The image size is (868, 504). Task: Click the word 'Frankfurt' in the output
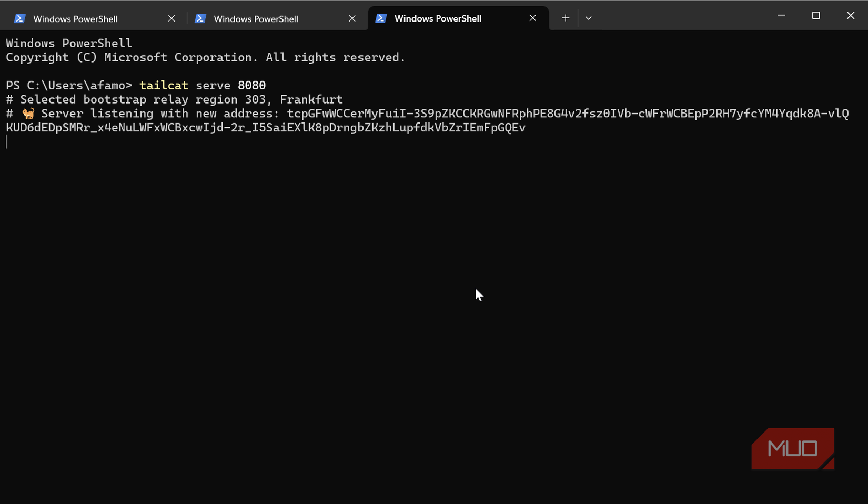(x=311, y=99)
